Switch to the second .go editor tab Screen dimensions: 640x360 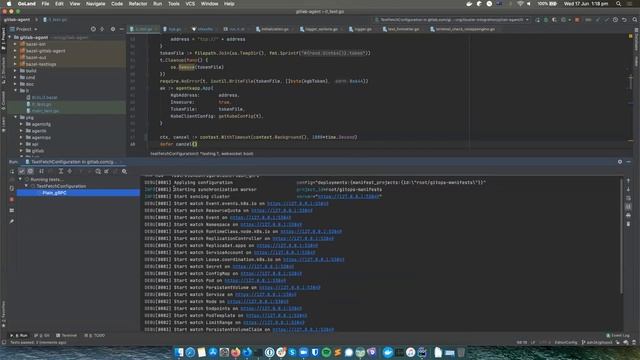pos(172,29)
